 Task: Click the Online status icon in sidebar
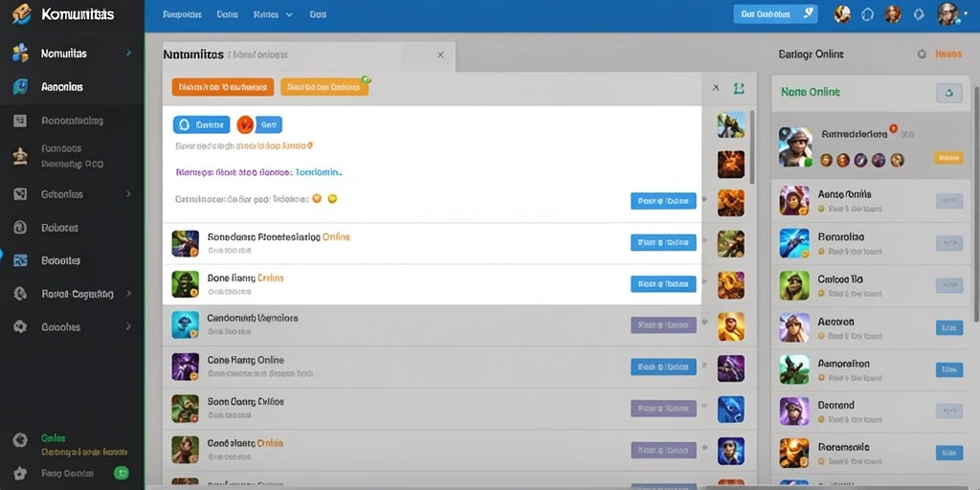click(x=20, y=440)
